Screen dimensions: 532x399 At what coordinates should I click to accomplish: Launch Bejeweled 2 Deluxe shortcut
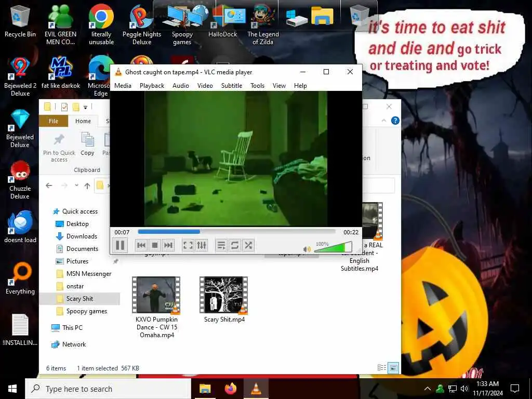pyautogui.click(x=20, y=77)
